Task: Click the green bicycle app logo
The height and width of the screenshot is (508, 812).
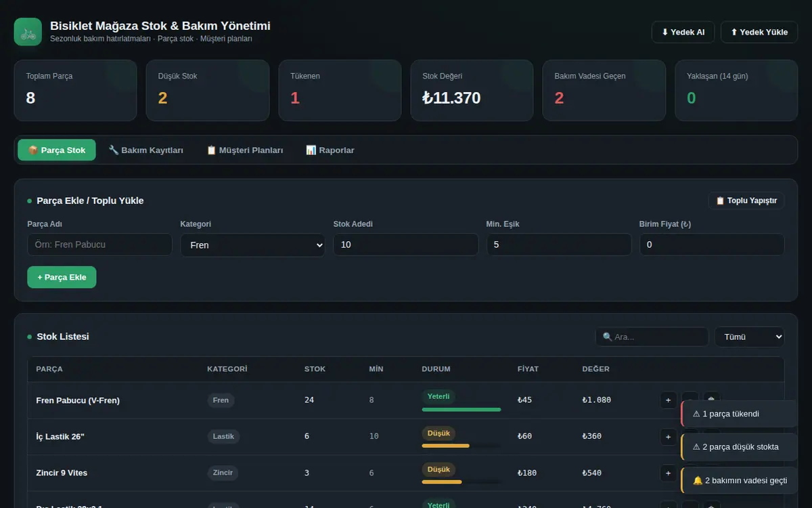Action: pyautogui.click(x=28, y=32)
